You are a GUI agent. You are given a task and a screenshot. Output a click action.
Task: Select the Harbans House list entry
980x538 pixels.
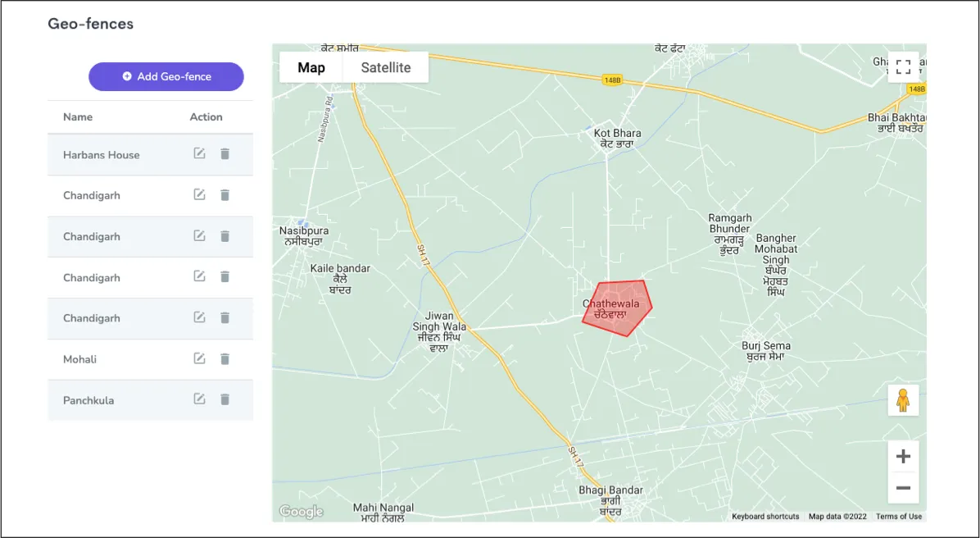[x=102, y=155]
